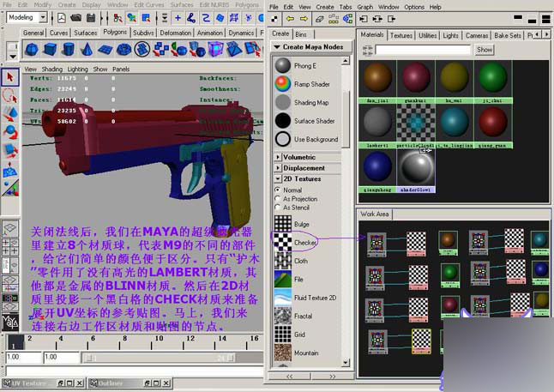
Task: Clear the Hypershade graph with eraser icon
Action: [320, 19]
